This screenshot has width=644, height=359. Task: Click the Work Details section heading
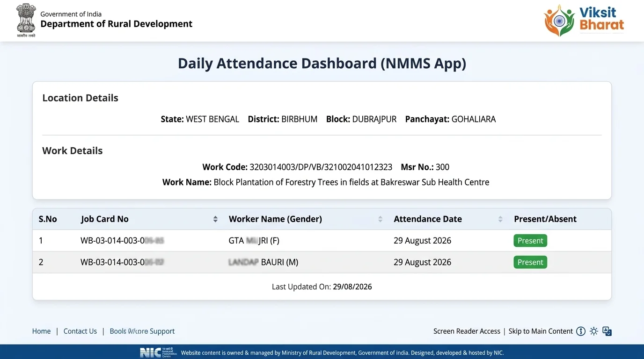(x=73, y=151)
